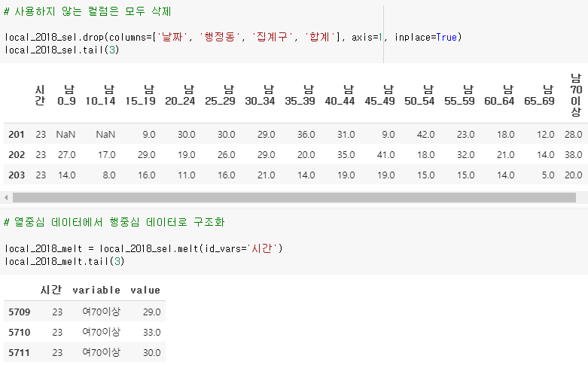Click the '남 40_44' column header
Viewport: 588px width, 365px height.
(x=340, y=95)
